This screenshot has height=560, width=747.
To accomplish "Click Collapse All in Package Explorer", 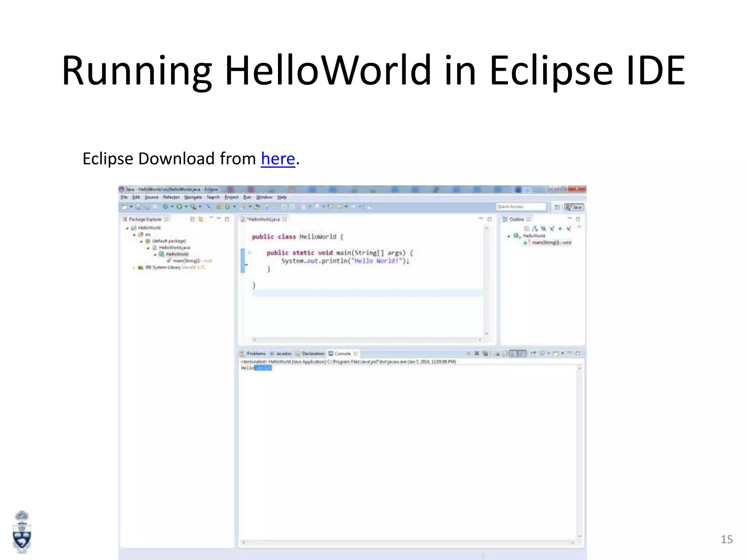I will tap(192, 219).
